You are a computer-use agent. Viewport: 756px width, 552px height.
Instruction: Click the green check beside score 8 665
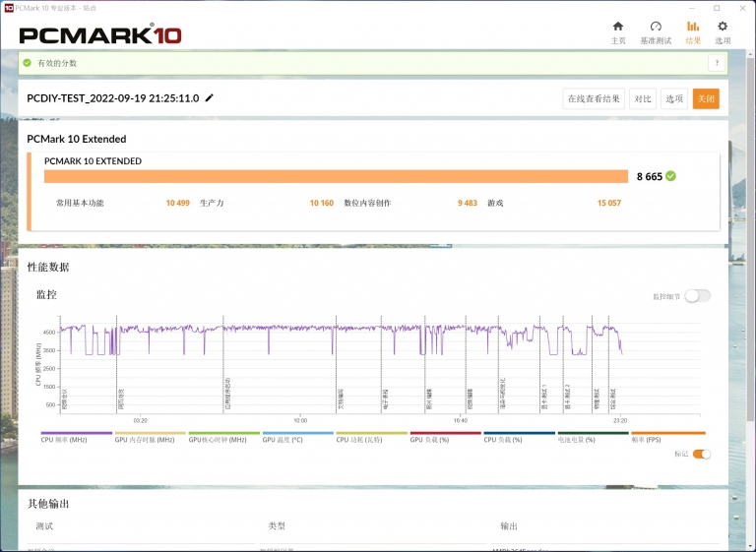[x=670, y=176]
